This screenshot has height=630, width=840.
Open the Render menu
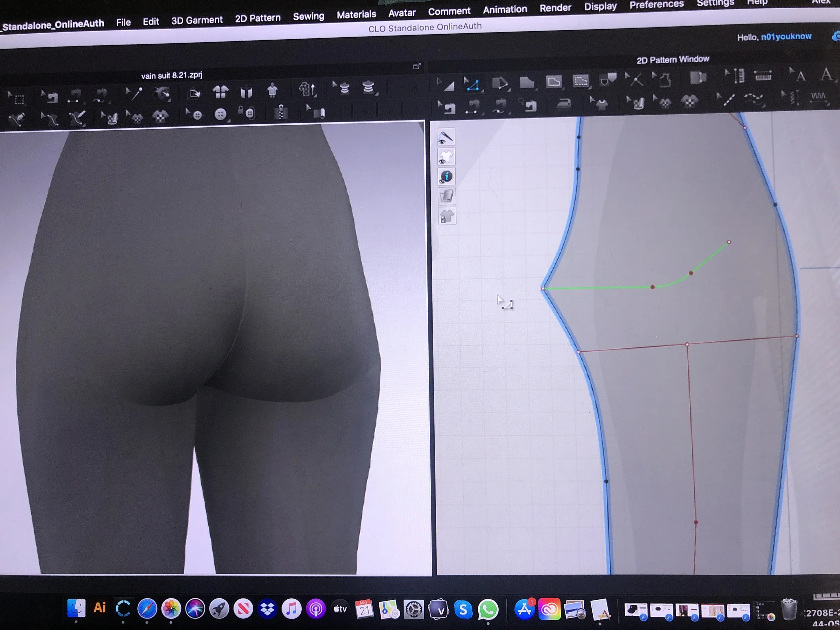pyautogui.click(x=555, y=8)
